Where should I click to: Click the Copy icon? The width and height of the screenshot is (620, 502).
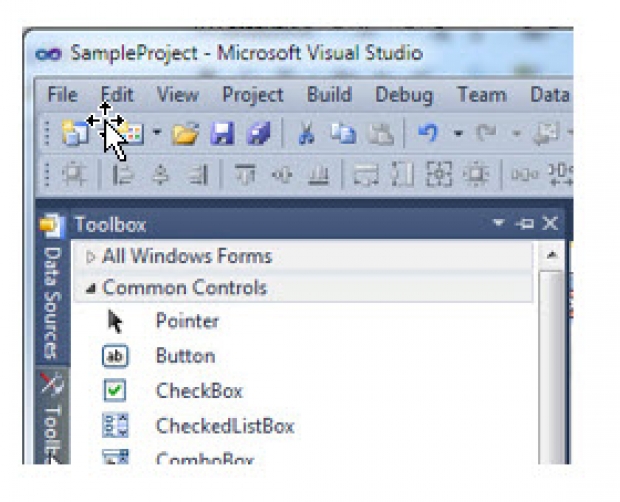point(343,134)
